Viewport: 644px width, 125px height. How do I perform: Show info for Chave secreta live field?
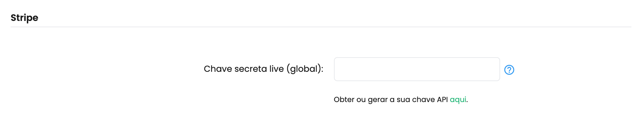[509, 70]
